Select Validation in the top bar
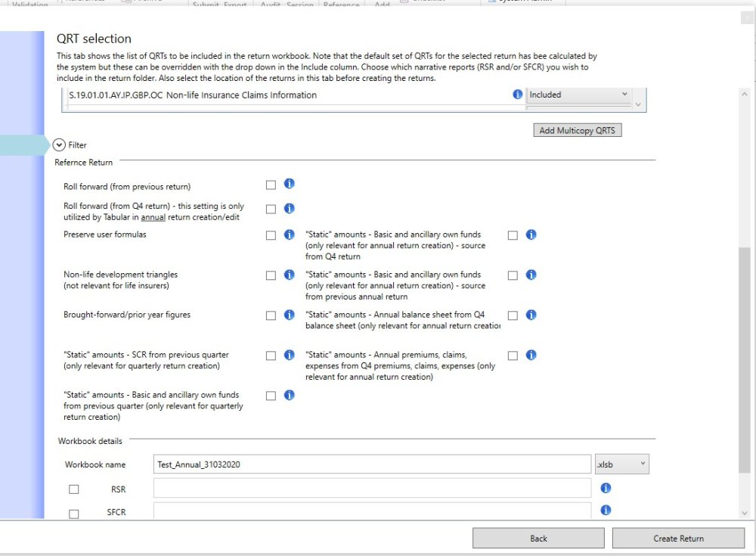756x556 pixels. (x=30, y=3)
